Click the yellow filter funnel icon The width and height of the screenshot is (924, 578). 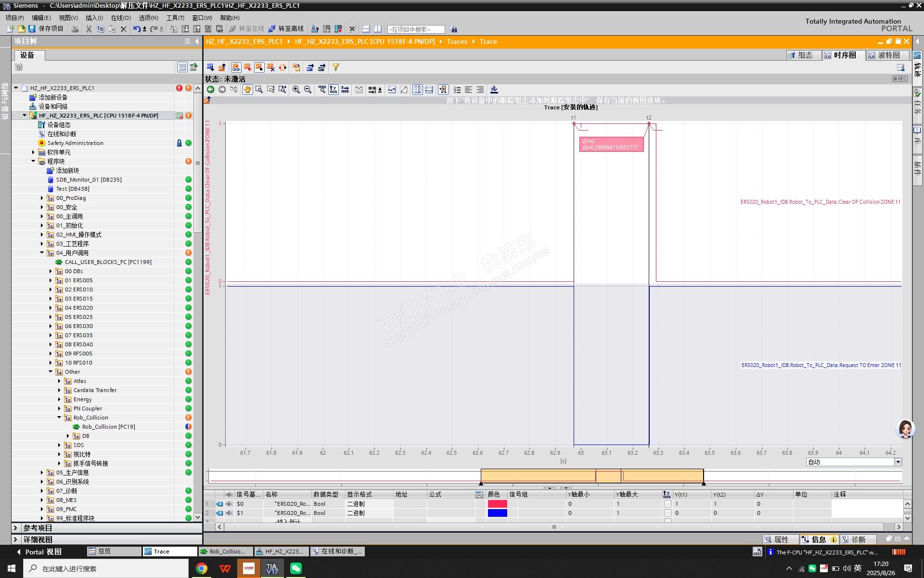pos(335,67)
